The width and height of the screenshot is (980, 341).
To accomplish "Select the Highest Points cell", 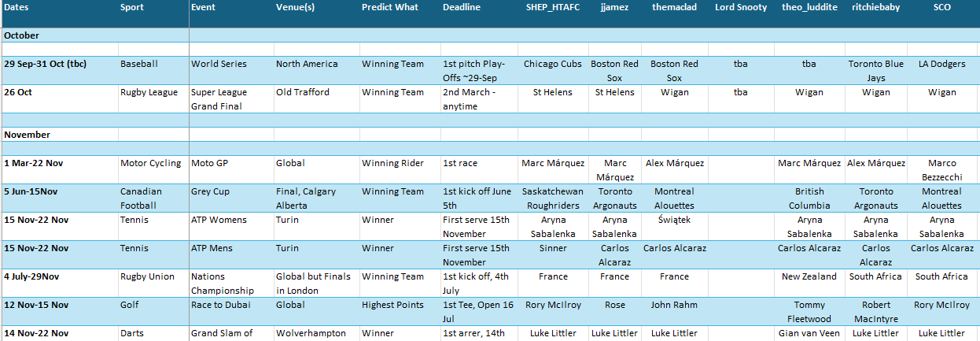I will tap(400, 311).
